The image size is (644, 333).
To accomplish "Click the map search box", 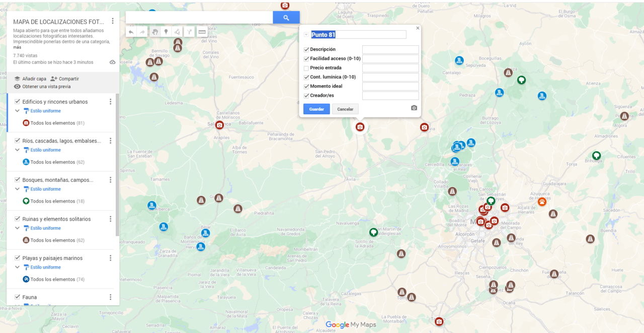I will tap(199, 18).
